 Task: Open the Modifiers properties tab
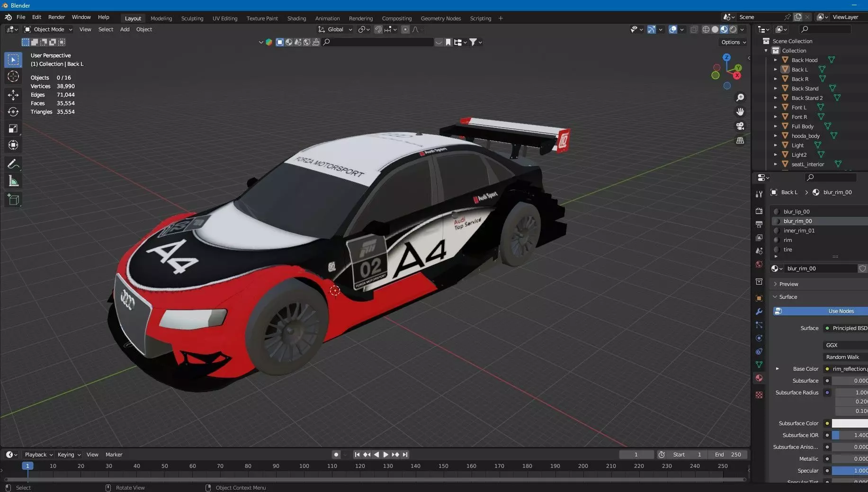click(759, 312)
